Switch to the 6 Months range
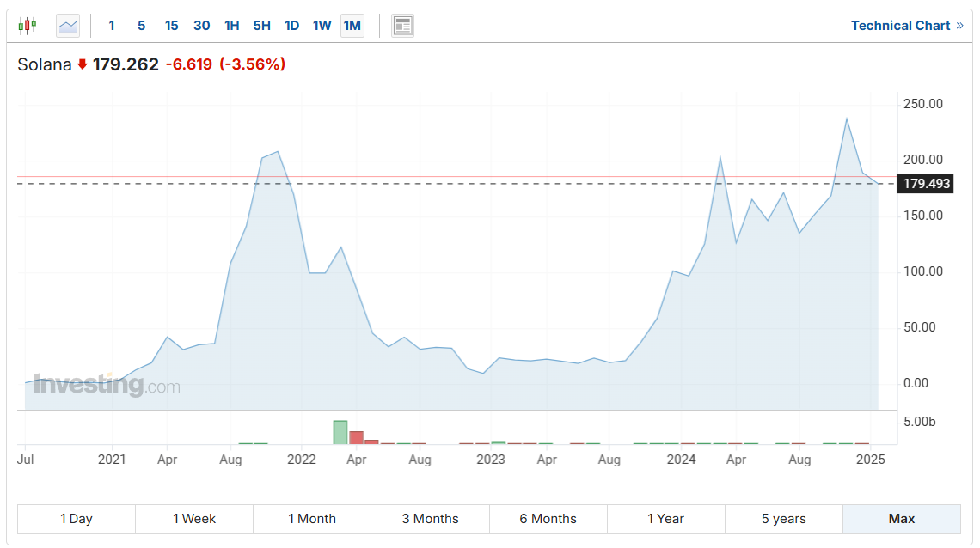980x548 pixels. tap(548, 519)
